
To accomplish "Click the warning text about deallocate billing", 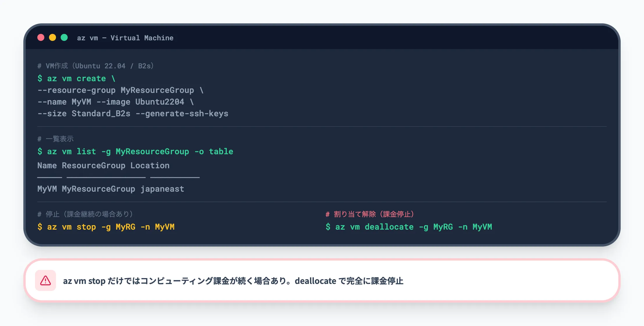I will pyautogui.click(x=233, y=281).
